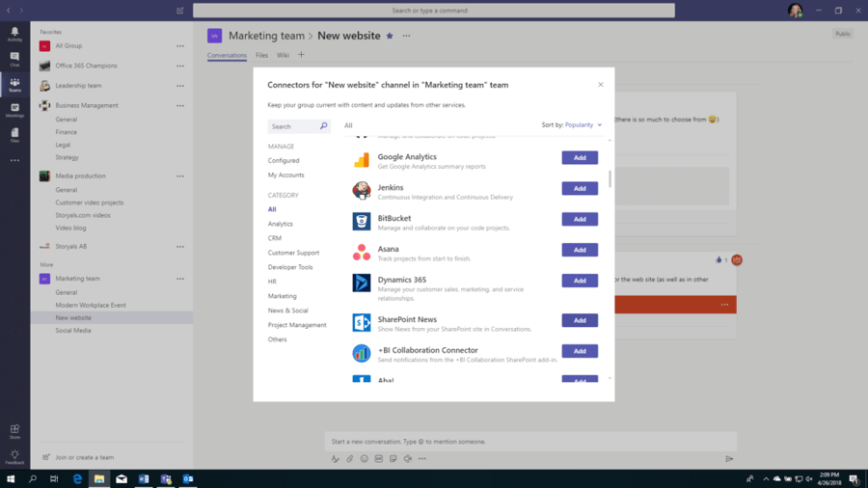Click the Meet now video icon
Screen dimensions: 868x488
point(408,459)
